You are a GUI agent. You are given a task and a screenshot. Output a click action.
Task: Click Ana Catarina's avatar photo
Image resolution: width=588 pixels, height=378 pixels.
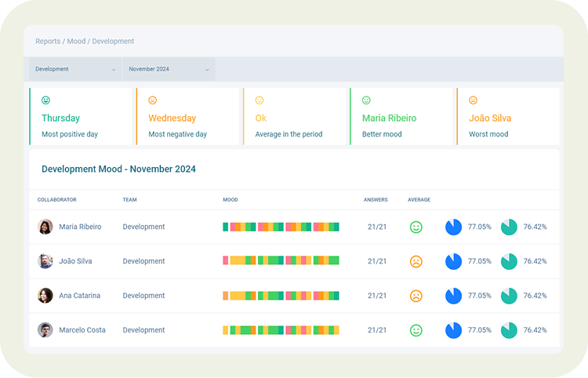[x=45, y=296]
